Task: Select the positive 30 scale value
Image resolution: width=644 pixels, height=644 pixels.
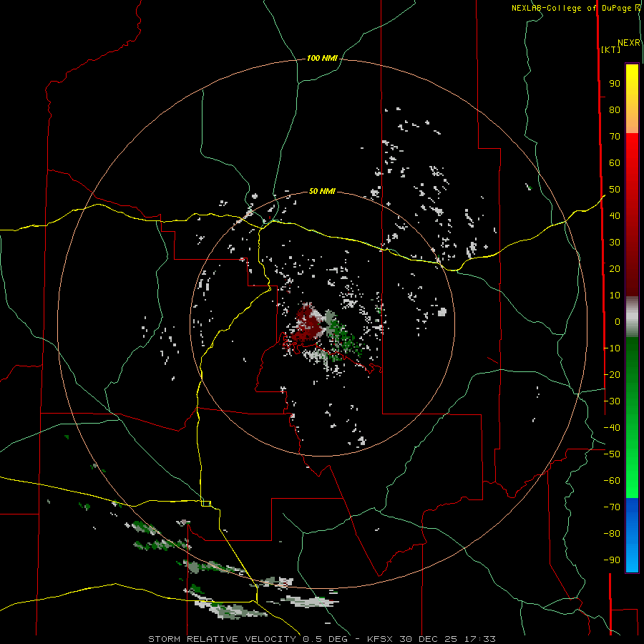Action: [x=615, y=243]
